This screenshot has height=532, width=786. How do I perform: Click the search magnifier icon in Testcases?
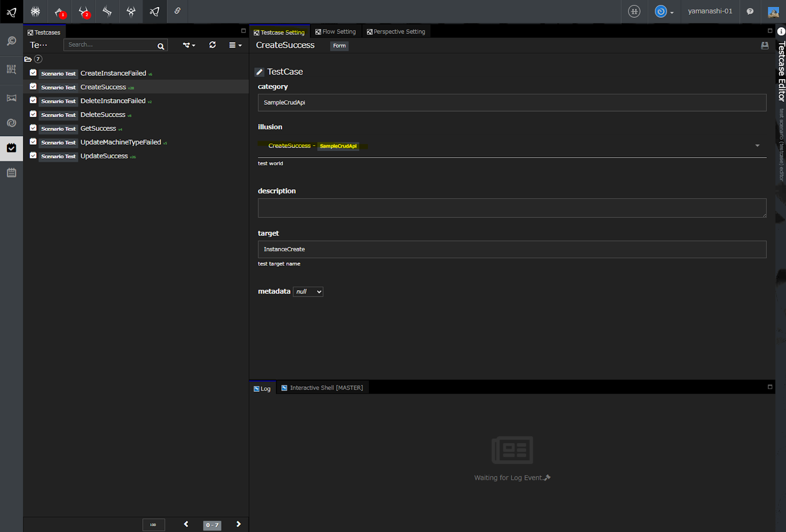[x=161, y=46]
